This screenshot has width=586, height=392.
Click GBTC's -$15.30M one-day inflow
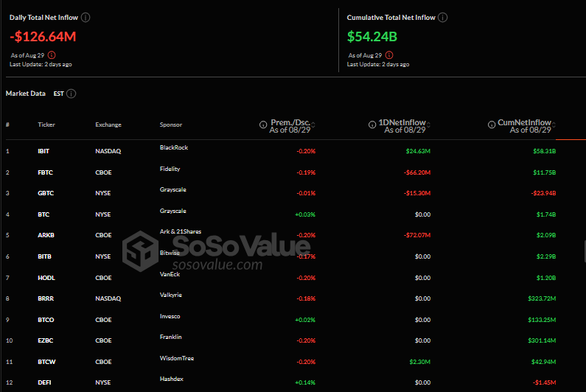417,193
